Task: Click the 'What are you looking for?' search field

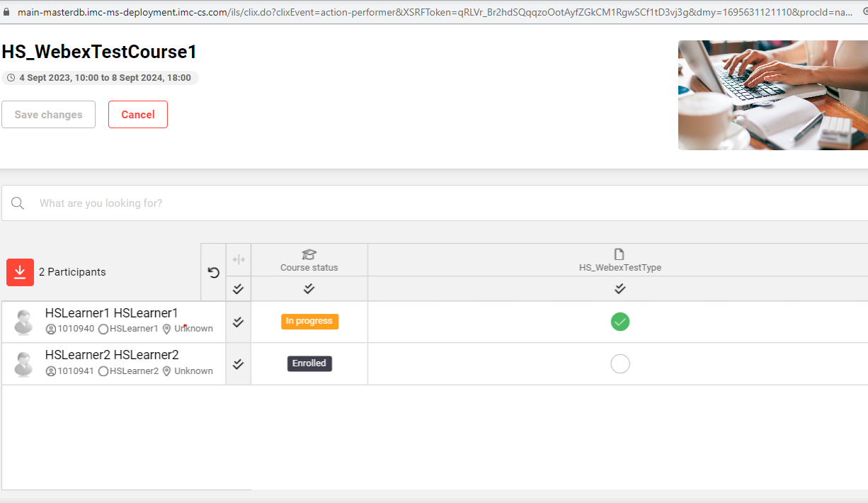Action: pos(425,203)
